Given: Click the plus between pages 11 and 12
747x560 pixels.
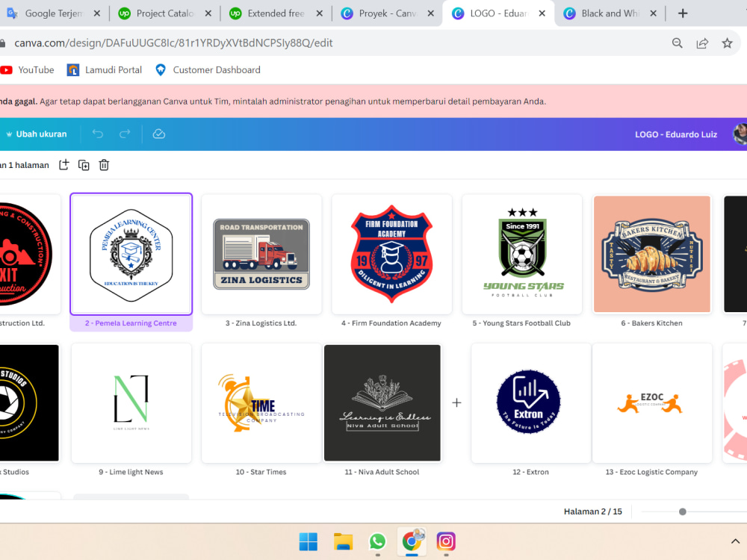Looking at the screenshot, I should (x=456, y=403).
